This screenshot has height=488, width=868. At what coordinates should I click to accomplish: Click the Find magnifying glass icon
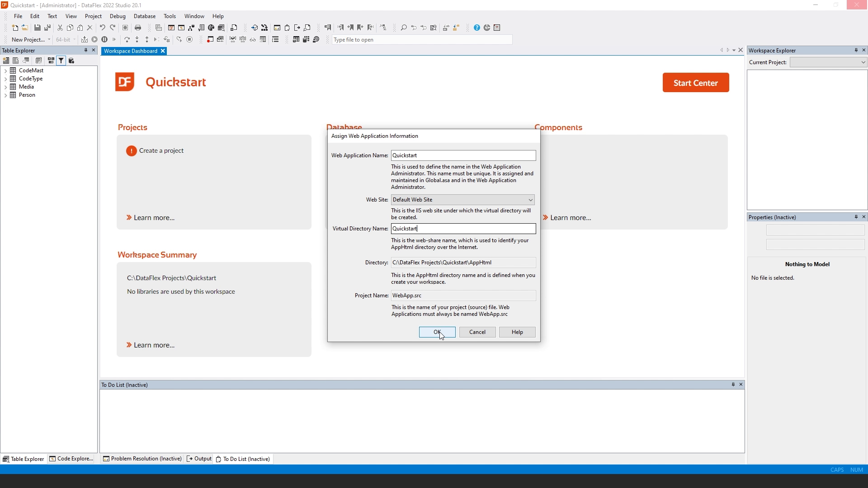pos(404,28)
